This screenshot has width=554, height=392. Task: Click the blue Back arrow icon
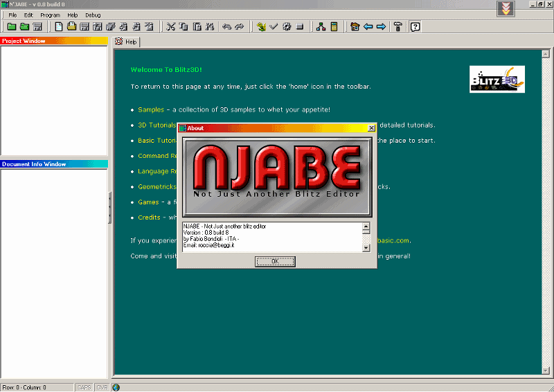(368, 27)
